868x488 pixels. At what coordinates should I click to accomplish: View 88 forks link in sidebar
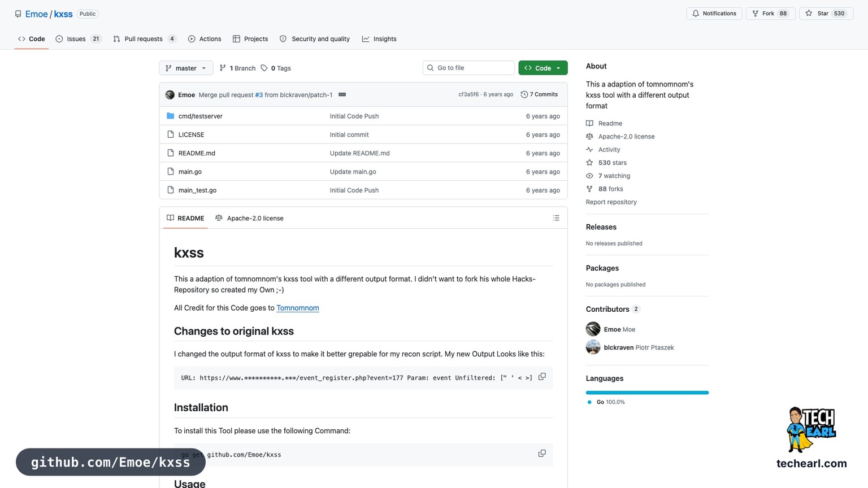click(x=605, y=189)
